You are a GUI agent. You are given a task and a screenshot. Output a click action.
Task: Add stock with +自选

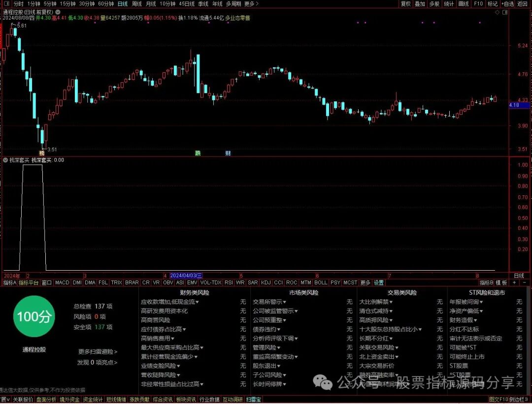pos(508,4)
